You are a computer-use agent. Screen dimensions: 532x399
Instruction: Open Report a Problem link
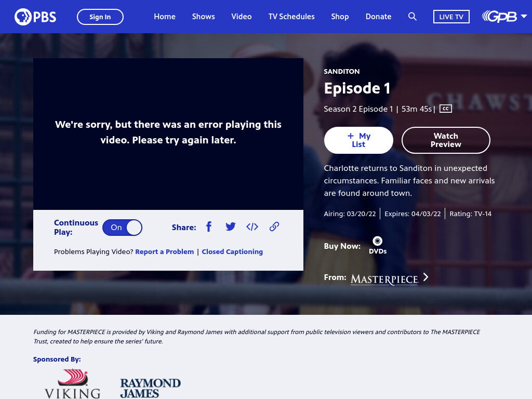(x=165, y=252)
